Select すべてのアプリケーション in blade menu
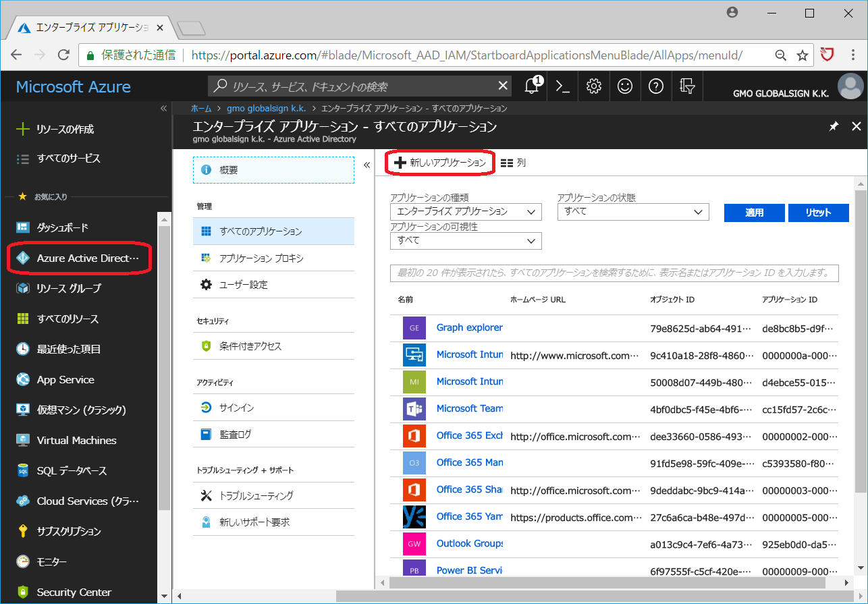 tap(273, 231)
